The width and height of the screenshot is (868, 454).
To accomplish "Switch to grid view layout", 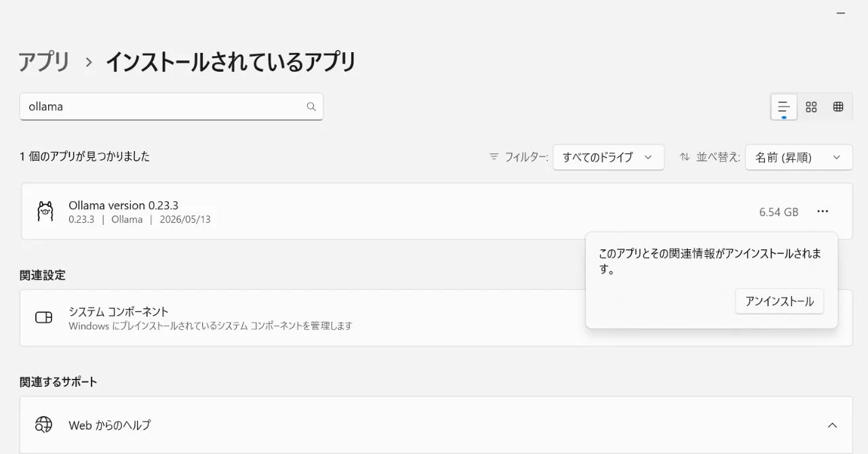I will [811, 106].
